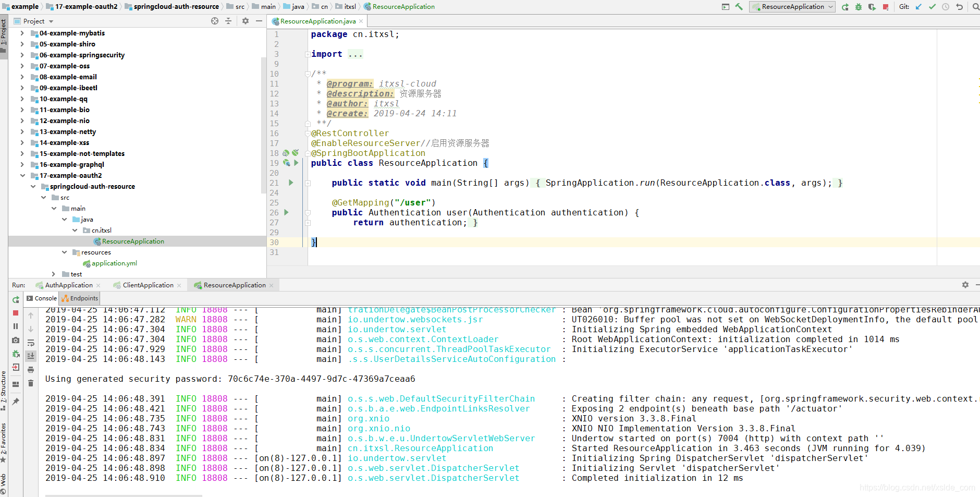The height and width of the screenshot is (497, 980).
Task: Expand the folded import block
Action: click(x=308, y=54)
